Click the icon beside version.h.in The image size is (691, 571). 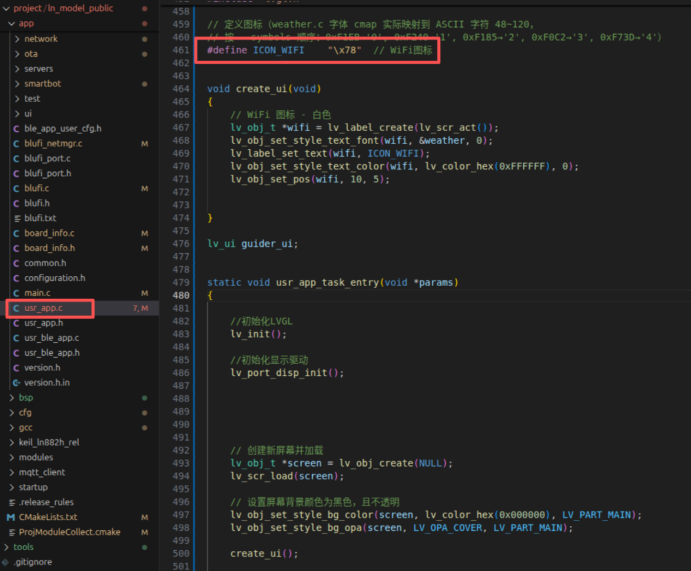(x=16, y=383)
